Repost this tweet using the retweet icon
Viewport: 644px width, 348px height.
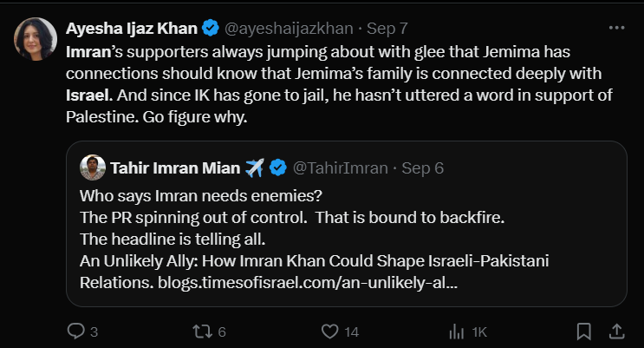point(203,331)
